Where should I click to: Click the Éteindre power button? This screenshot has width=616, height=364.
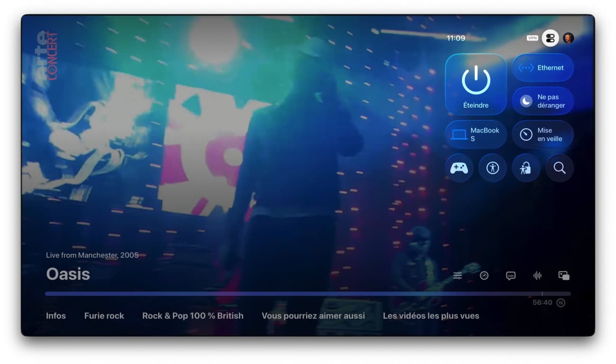[476, 84]
